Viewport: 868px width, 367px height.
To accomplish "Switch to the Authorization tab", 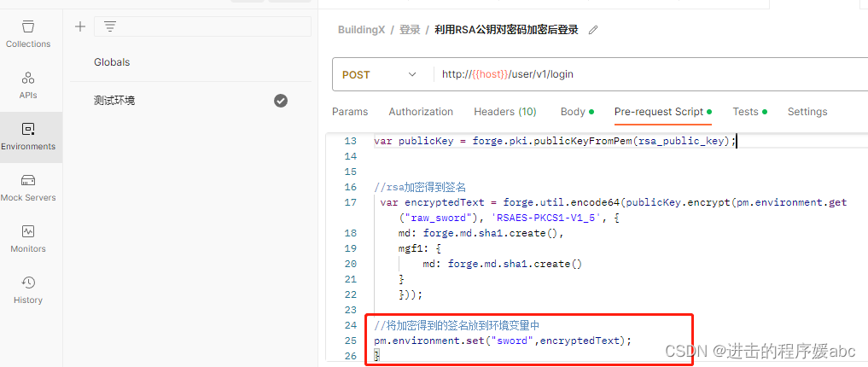I will click(421, 112).
